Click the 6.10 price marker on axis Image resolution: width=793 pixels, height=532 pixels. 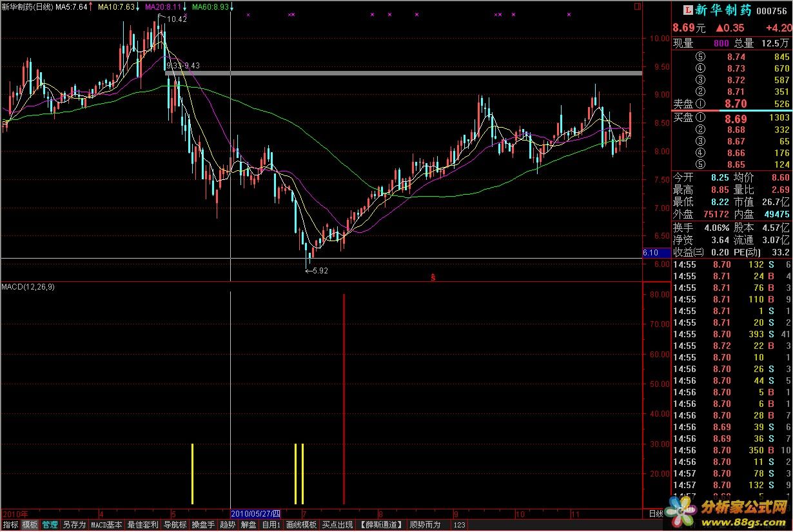tap(651, 253)
